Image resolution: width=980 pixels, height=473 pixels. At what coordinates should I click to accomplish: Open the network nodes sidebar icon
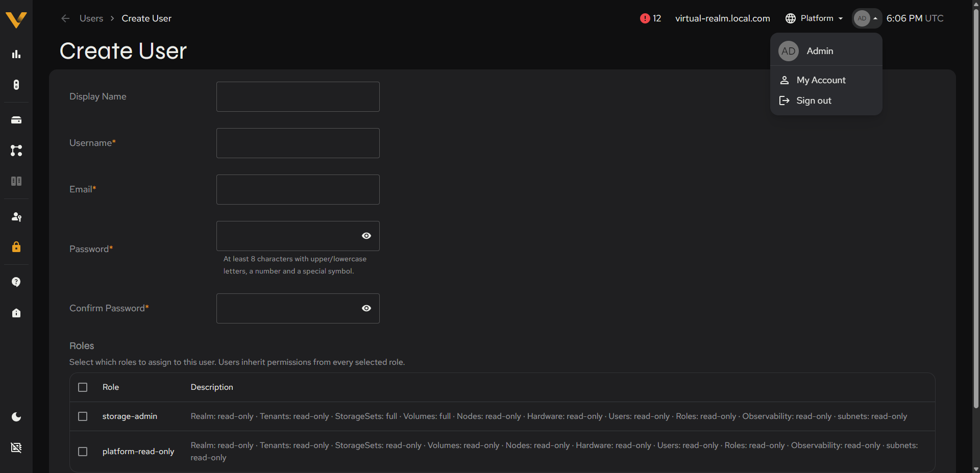coord(16,151)
